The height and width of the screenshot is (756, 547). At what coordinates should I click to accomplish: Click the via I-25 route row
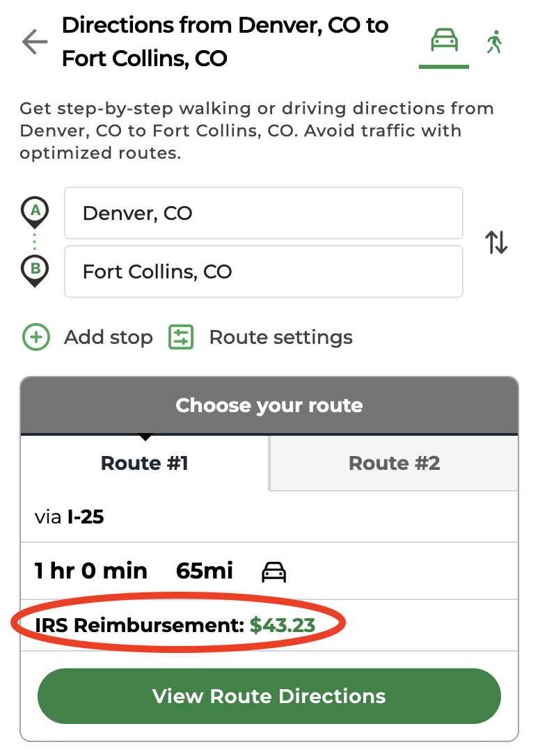click(269, 517)
